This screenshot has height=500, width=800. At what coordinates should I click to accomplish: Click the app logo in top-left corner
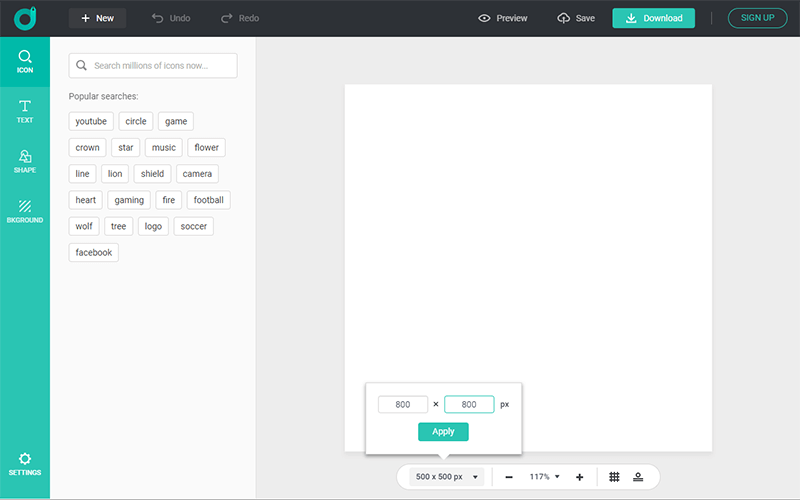25,18
